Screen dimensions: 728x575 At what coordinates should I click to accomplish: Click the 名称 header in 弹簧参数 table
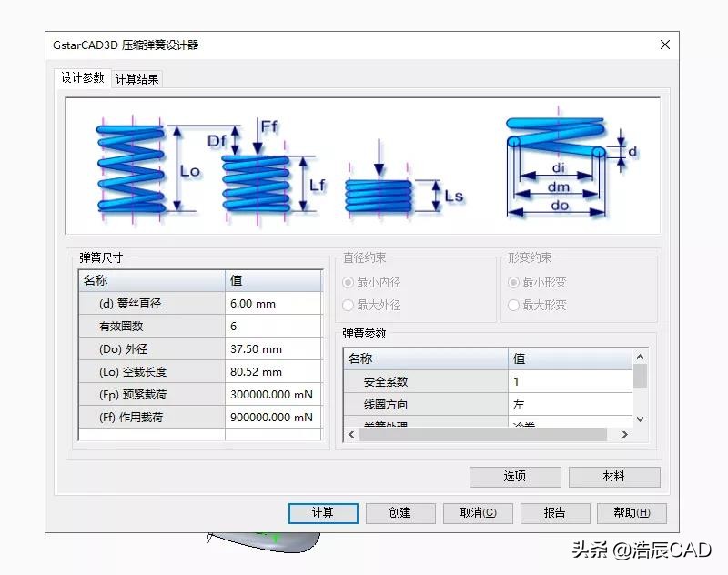[x=426, y=358]
